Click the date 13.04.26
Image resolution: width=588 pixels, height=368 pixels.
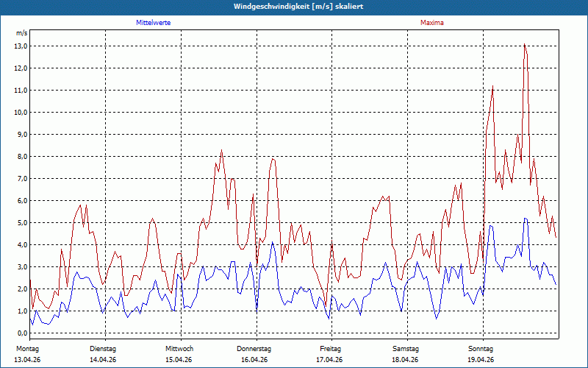27,360
